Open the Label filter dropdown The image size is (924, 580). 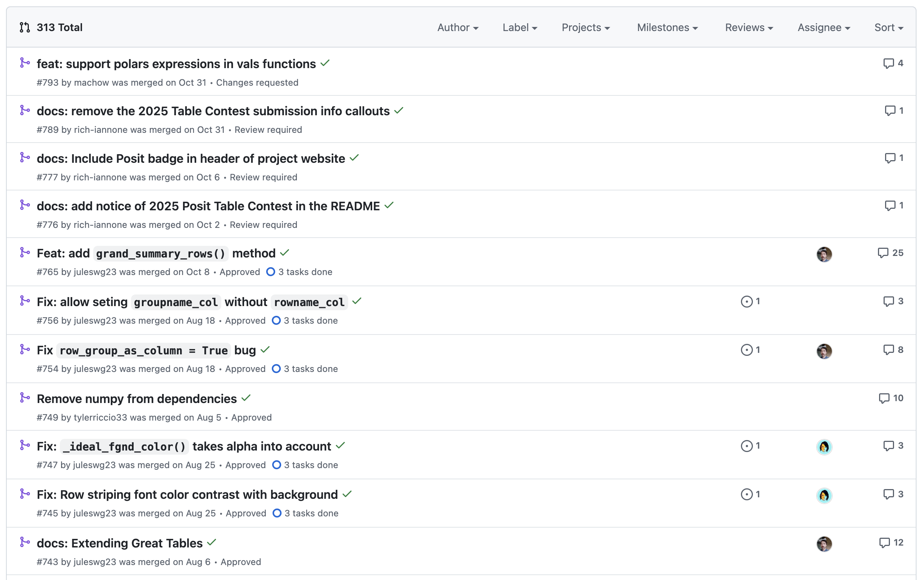click(520, 28)
